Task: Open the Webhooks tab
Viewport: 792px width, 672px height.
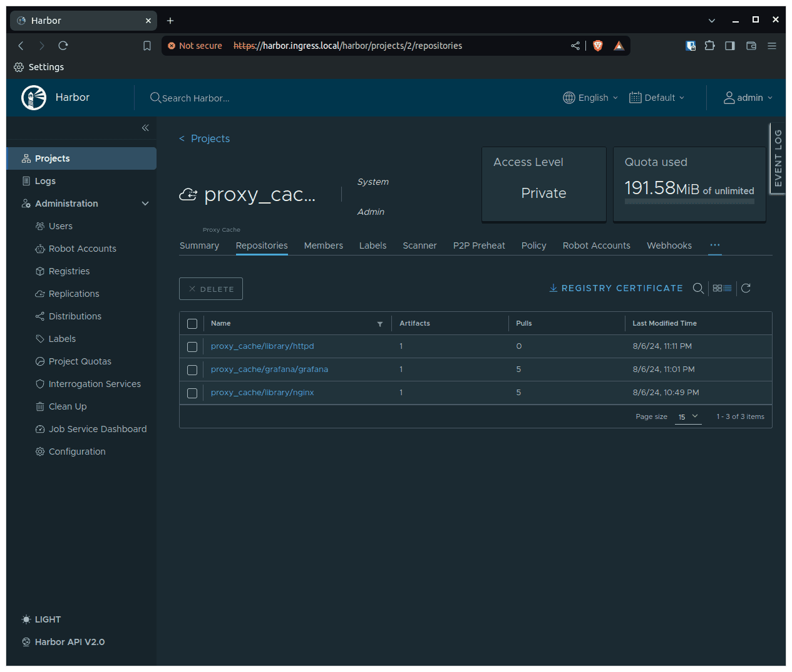Action: tap(669, 246)
